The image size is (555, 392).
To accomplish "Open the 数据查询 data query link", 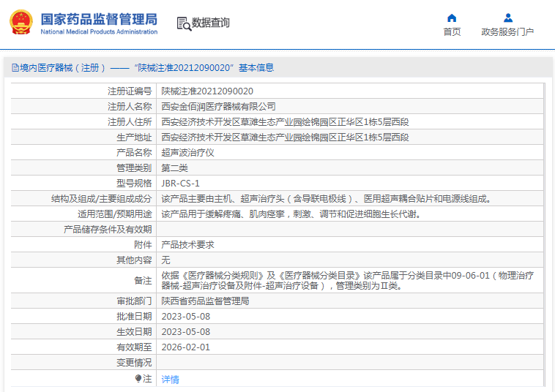I will point(211,23).
